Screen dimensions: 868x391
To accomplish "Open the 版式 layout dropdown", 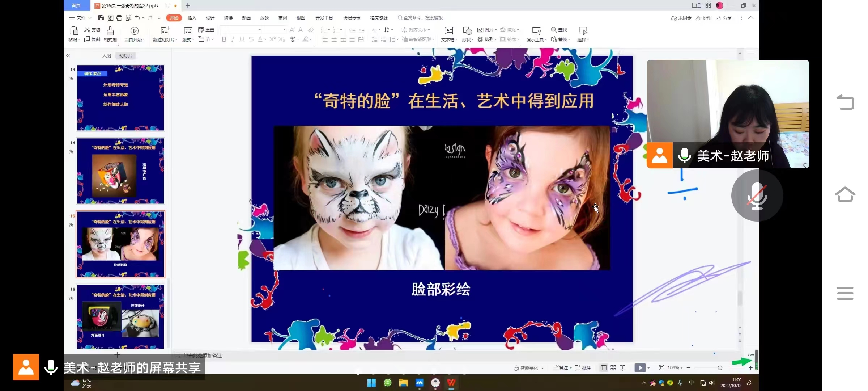I will [188, 39].
